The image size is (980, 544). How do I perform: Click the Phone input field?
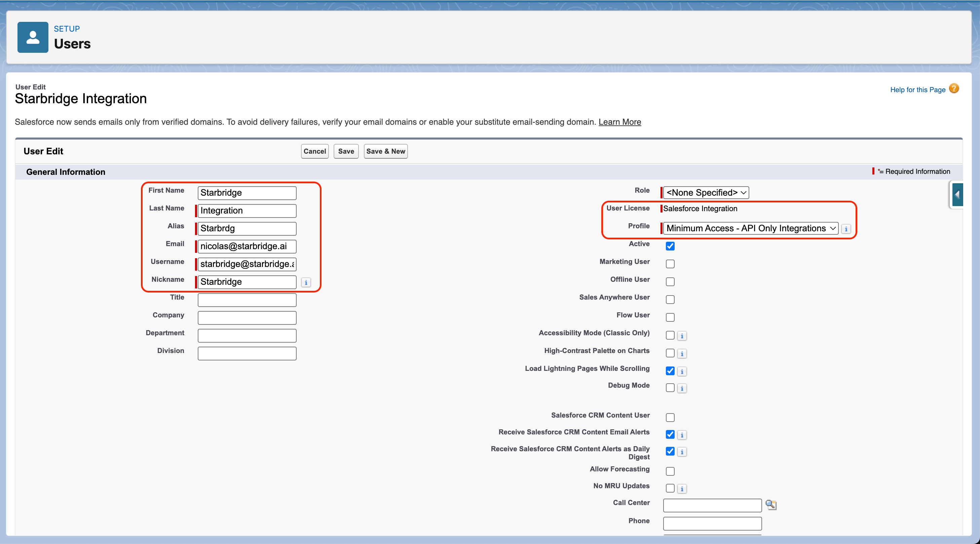tap(712, 523)
